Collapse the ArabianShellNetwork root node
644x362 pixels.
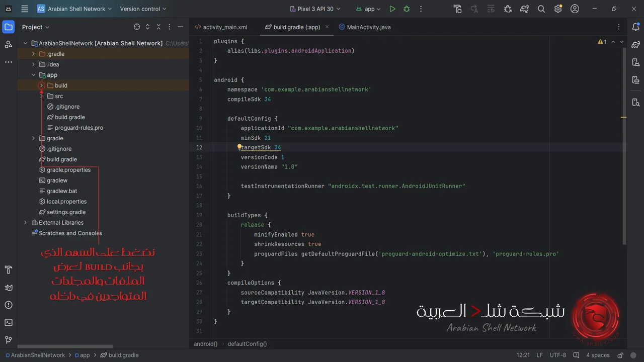tap(26, 43)
